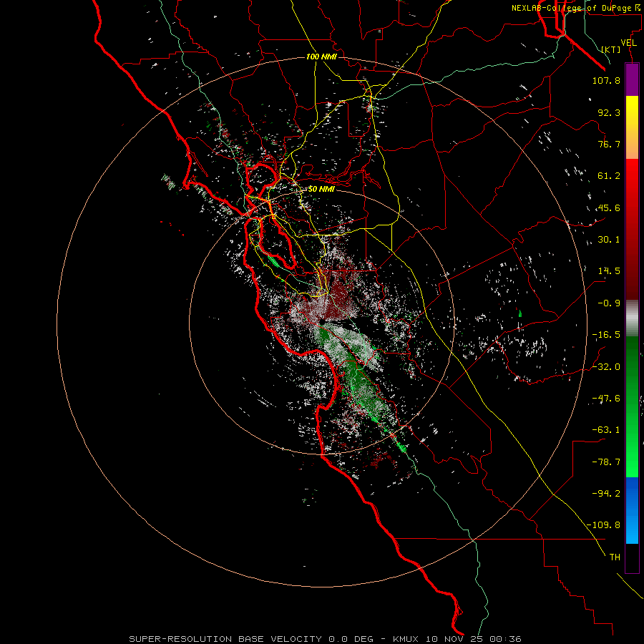Image resolution: width=644 pixels, height=644 pixels.
Task: Select the 76.7 velocity scale value
Action: [x=609, y=144]
